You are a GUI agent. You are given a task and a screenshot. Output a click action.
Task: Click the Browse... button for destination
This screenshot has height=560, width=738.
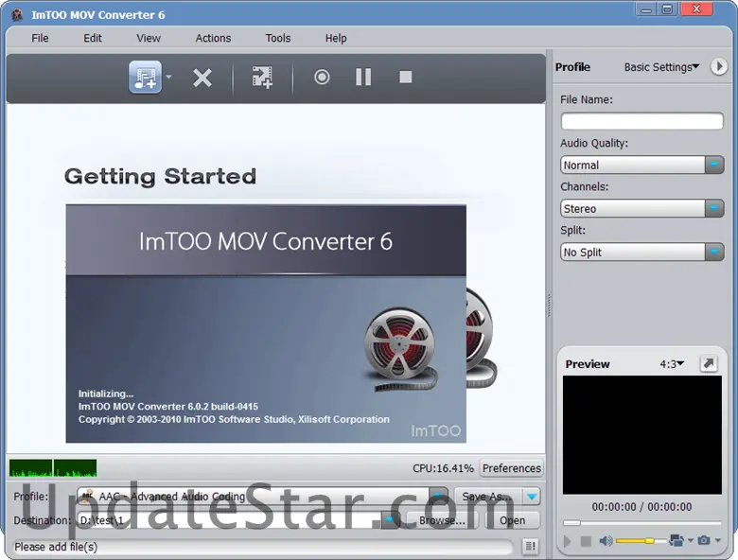pyautogui.click(x=442, y=520)
